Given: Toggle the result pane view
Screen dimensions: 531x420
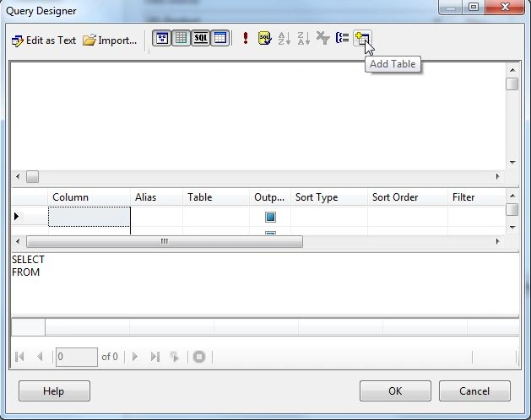Looking at the screenshot, I should [220, 38].
